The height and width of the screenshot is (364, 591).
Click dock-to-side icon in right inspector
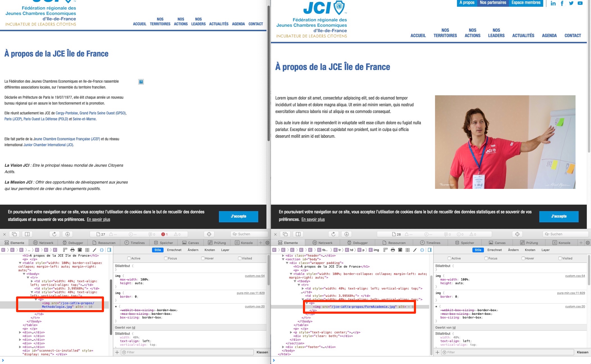click(298, 234)
